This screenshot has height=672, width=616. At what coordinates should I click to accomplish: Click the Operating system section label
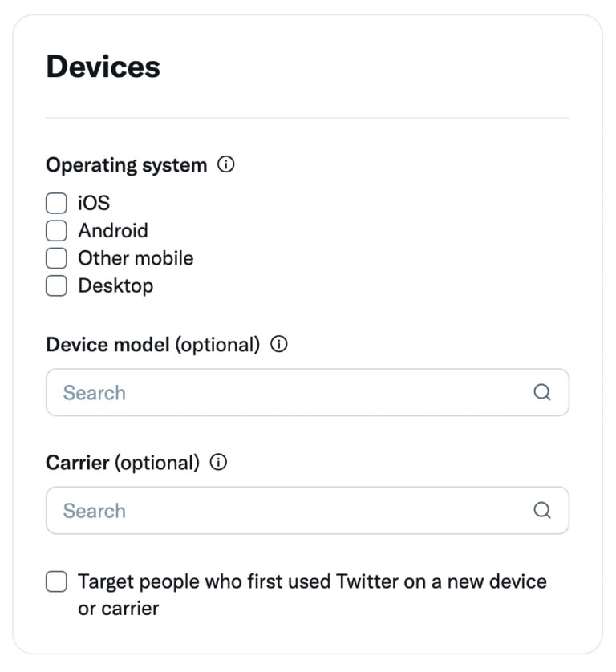tap(126, 165)
